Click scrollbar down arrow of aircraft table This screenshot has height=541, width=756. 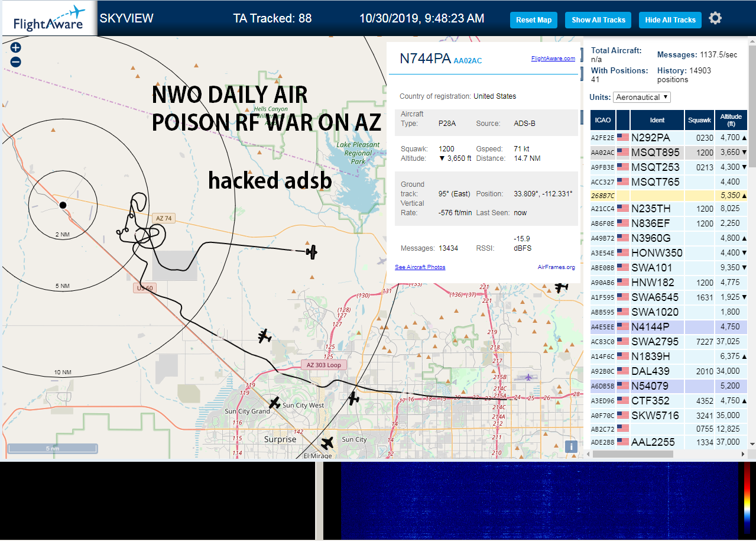[752, 443]
